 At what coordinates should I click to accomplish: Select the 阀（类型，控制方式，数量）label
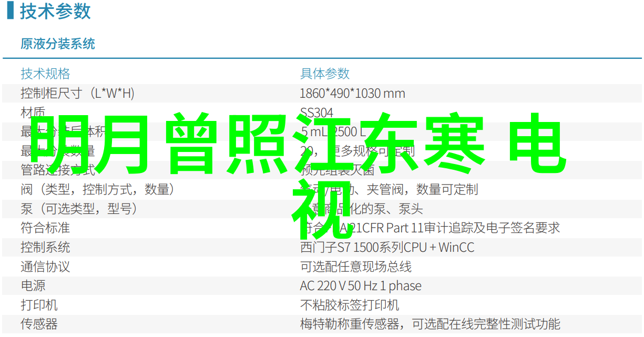click(x=98, y=189)
